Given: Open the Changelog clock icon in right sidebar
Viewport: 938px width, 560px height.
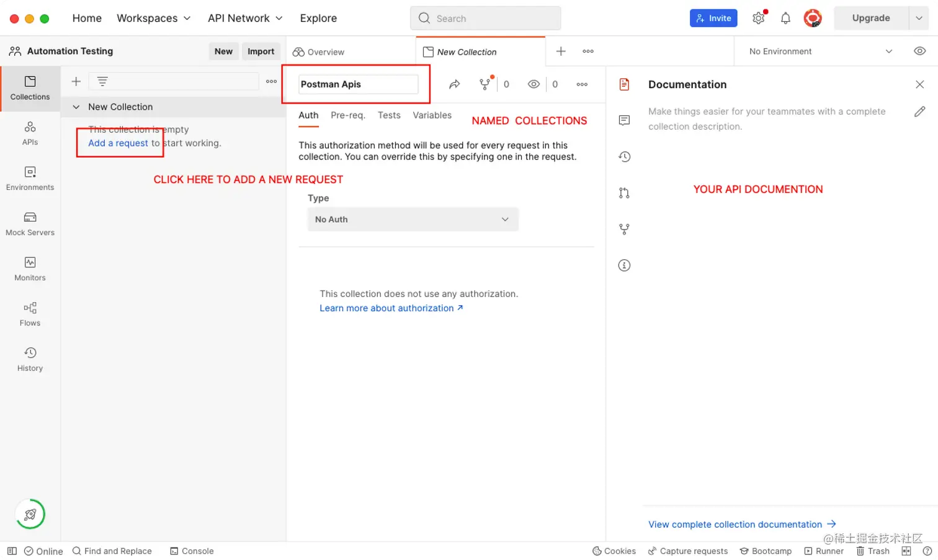Looking at the screenshot, I should (625, 157).
